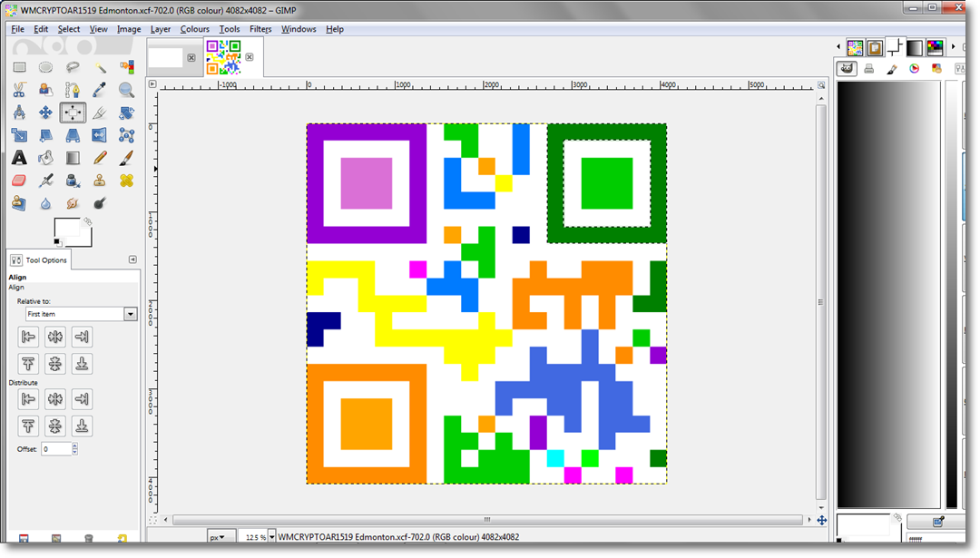Open the Windows menu

click(x=299, y=29)
